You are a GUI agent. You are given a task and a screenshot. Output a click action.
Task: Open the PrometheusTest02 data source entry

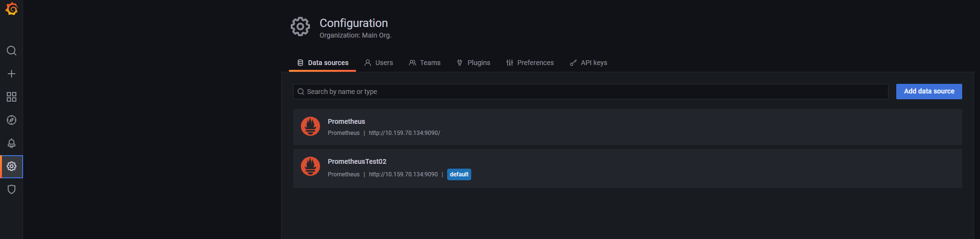357,161
